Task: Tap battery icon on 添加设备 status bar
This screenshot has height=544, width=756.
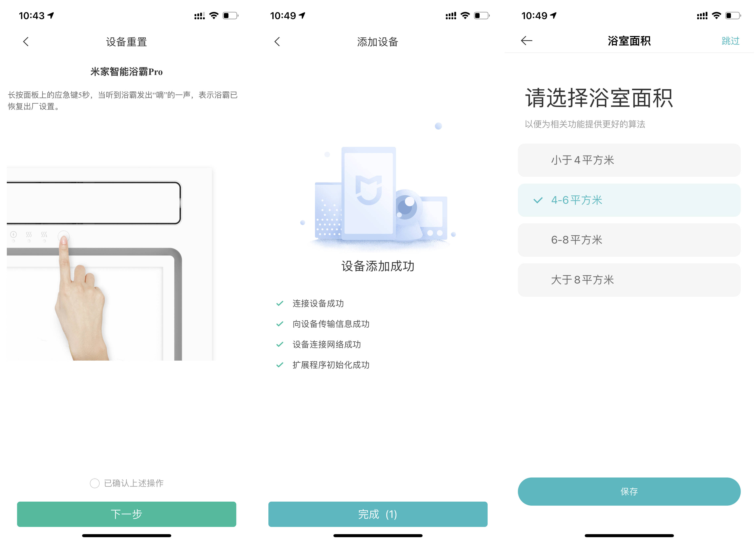Action: 482,15
